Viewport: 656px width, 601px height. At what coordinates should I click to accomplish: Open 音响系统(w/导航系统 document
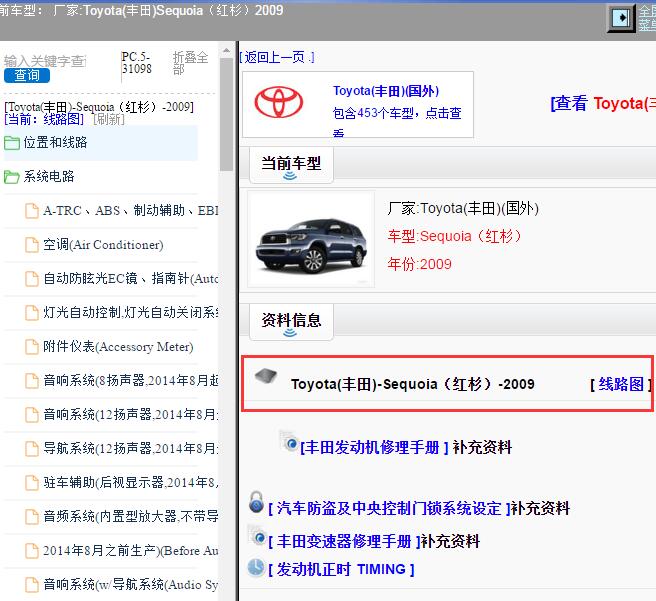click(131, 584)
